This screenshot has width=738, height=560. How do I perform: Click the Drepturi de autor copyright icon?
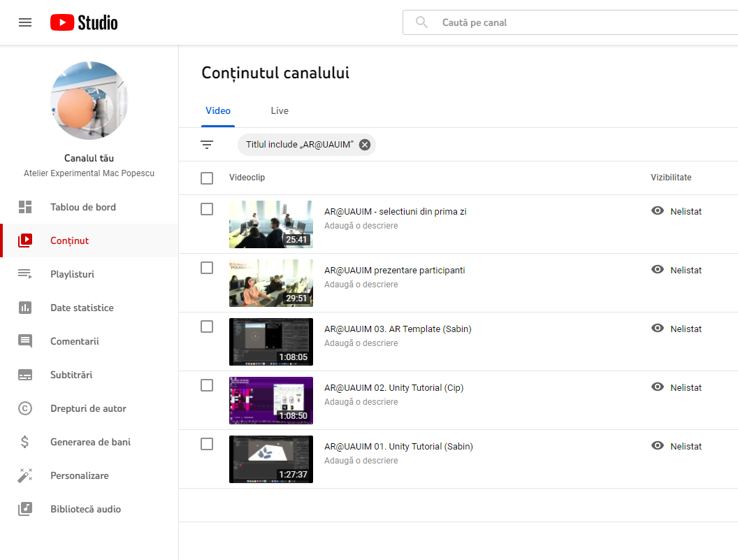(x=25, y=408)
